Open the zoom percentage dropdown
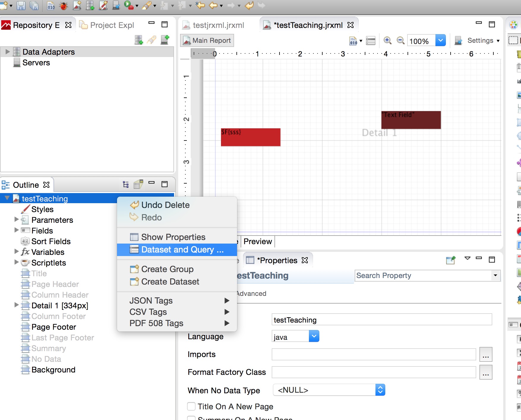 pos(441,40)
